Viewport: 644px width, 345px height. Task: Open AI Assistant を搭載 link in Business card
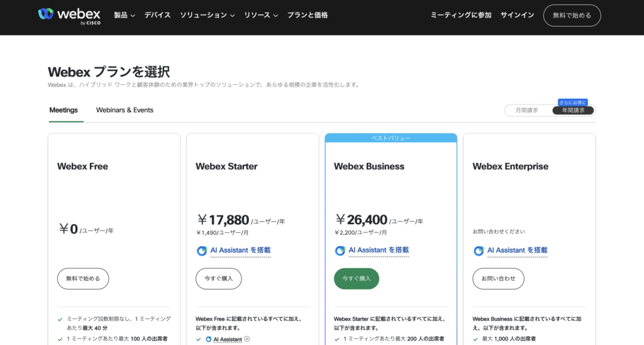379,250
